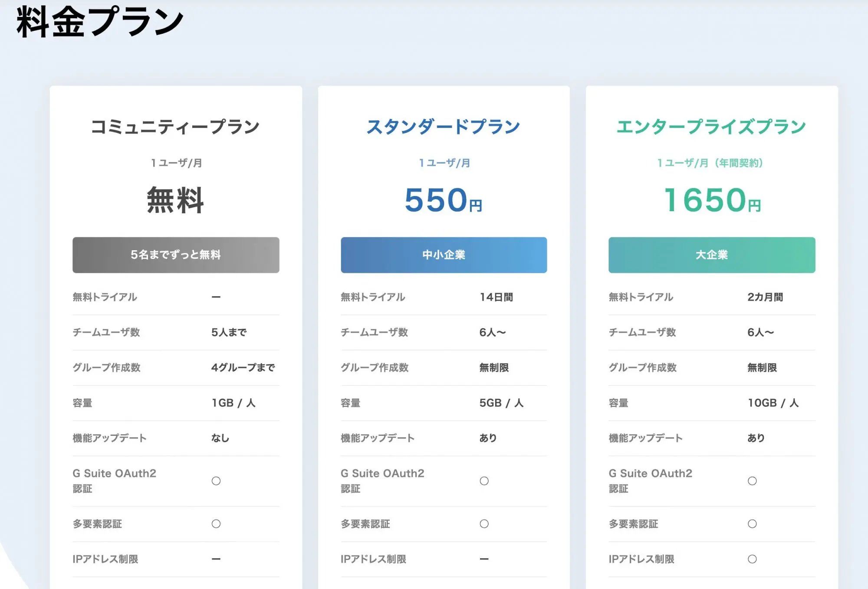Click the スタンダードプラン plan title
The height and width of the screenshot is (589, 868).
(444, 127)
